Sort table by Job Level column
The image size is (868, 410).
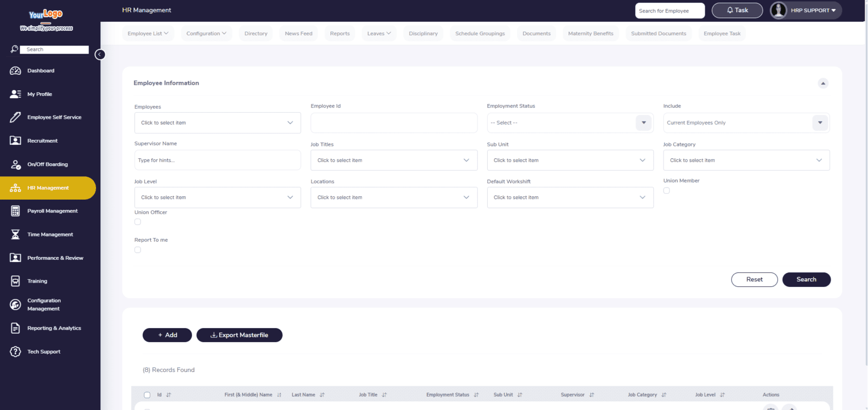pyautogui.click(x=723, y=395)
